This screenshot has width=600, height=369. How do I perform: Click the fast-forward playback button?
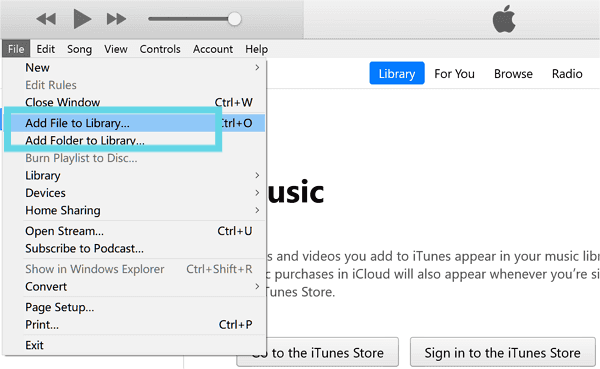coord(116,19)
